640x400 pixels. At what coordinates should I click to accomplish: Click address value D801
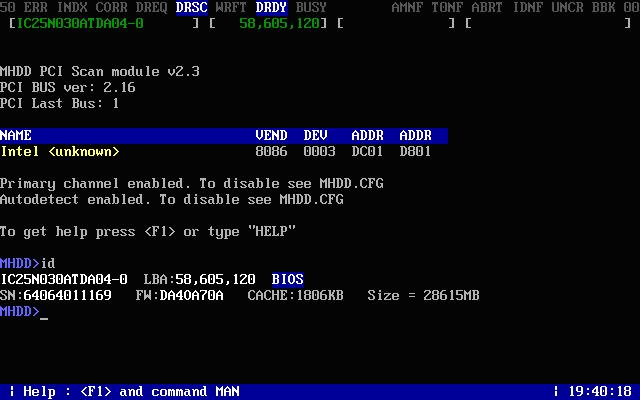click(x=415, y=151)
